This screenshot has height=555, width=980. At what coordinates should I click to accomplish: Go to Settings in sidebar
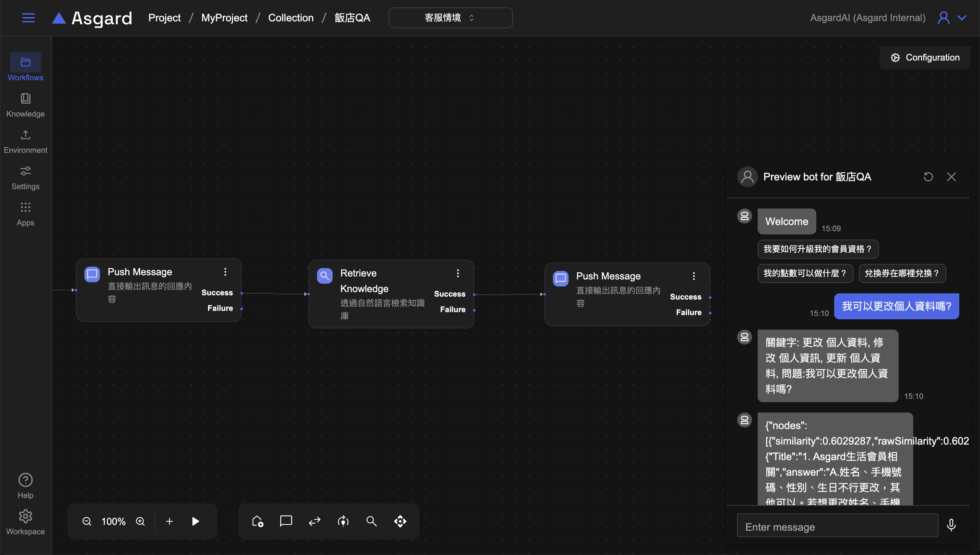click(x=26, y=178)
